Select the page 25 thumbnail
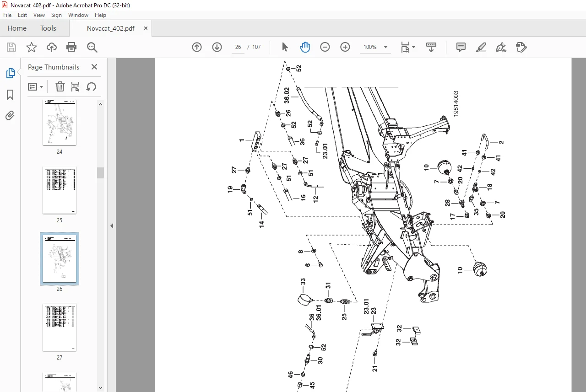 pyautogui.click(x=60, y=190)
